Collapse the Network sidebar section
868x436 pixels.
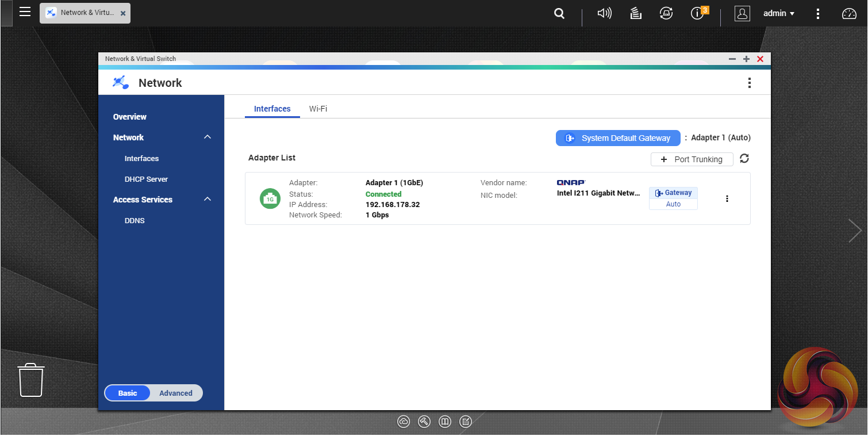pos(208,137)
